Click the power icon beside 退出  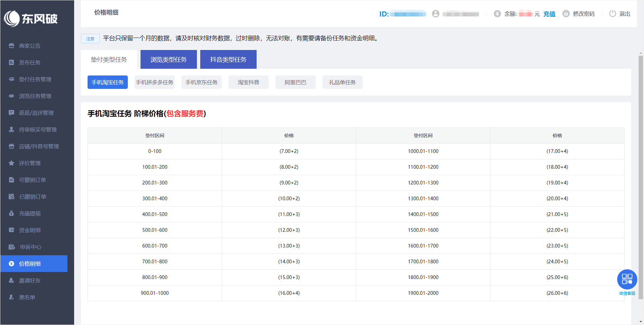[612, 14]
